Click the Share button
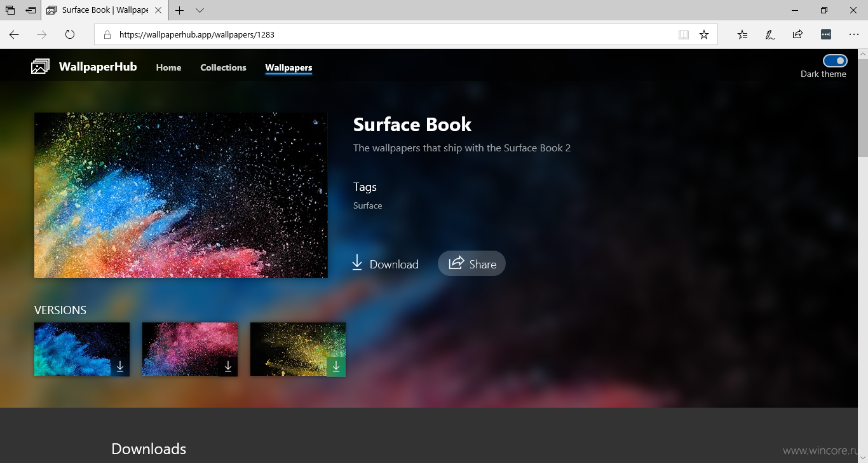The width and height of the screenshot is (868, 463). coord(471,263)
